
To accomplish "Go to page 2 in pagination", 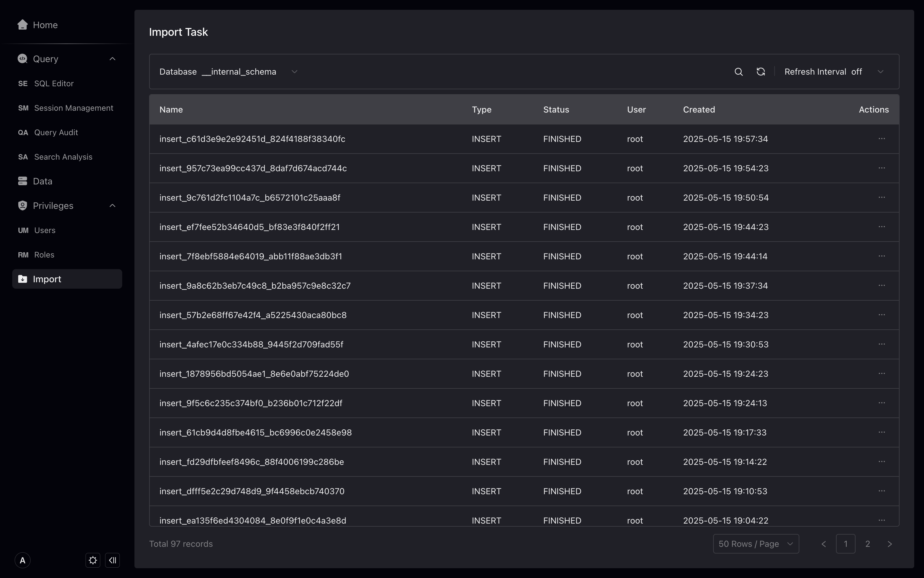I will coord(867,544).
